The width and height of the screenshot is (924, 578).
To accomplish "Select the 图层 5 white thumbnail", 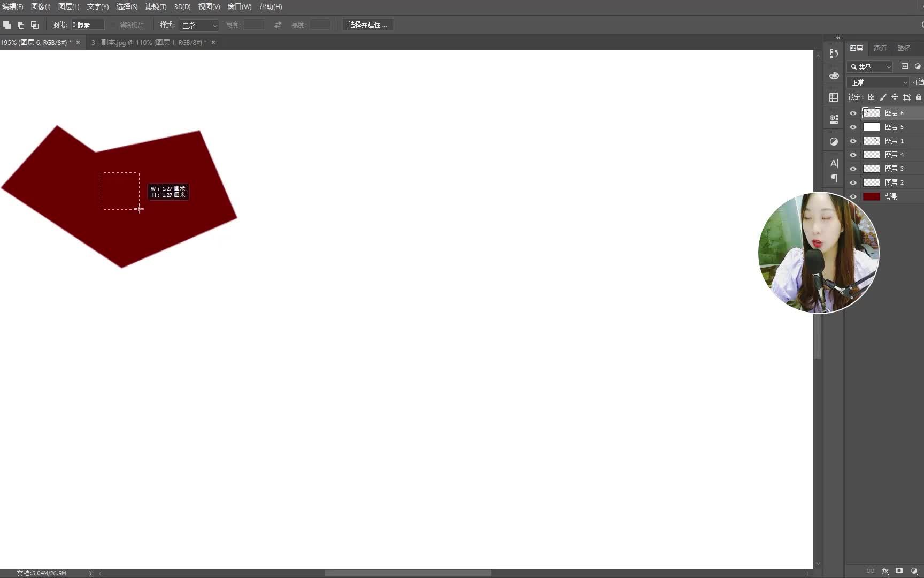I will [x=872, y=127].
